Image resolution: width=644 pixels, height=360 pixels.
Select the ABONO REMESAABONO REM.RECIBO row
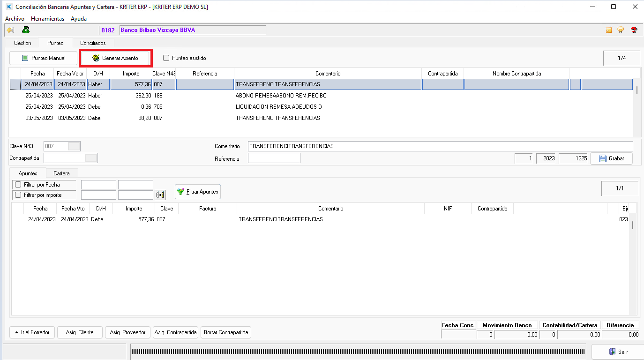(321, 96)
